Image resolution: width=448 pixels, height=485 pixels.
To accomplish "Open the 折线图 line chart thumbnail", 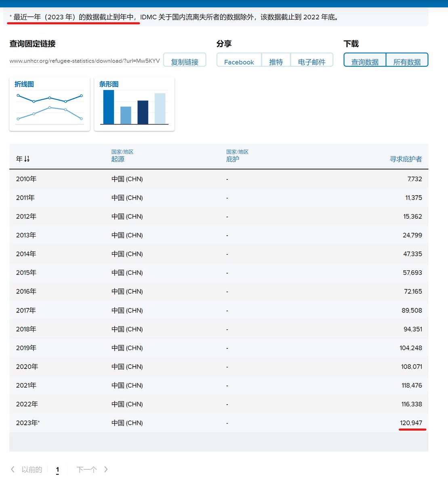I will 50,104.
